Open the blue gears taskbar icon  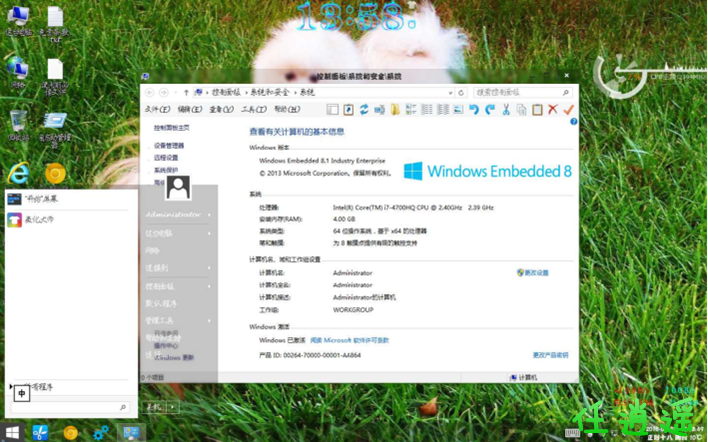[x=100, y=433]
